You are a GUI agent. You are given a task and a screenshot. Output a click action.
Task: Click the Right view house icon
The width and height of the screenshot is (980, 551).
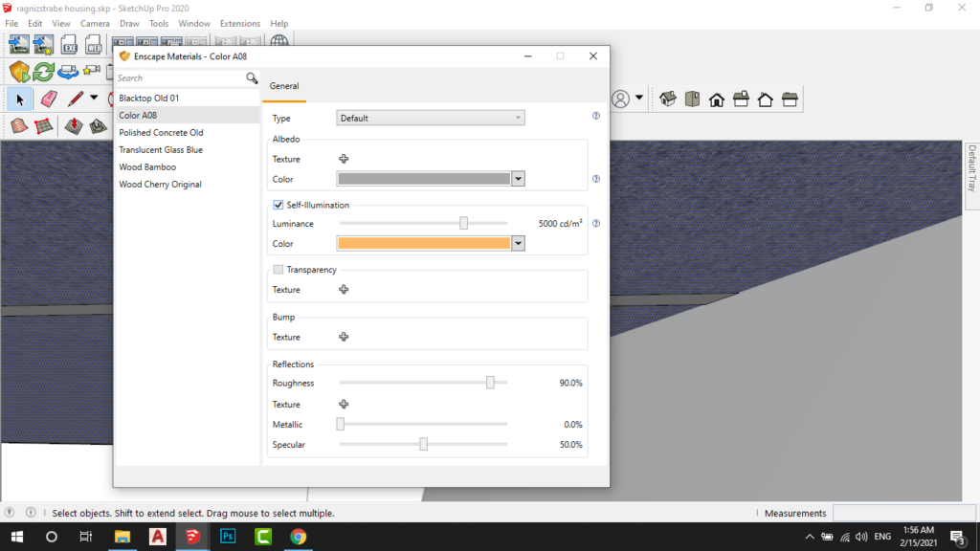(x=741, y=99)
